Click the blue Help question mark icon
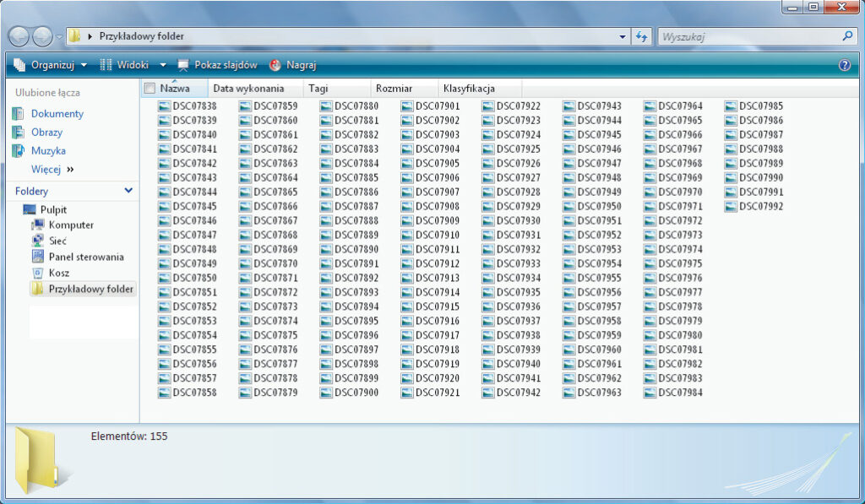 click(x=844, y=65)
